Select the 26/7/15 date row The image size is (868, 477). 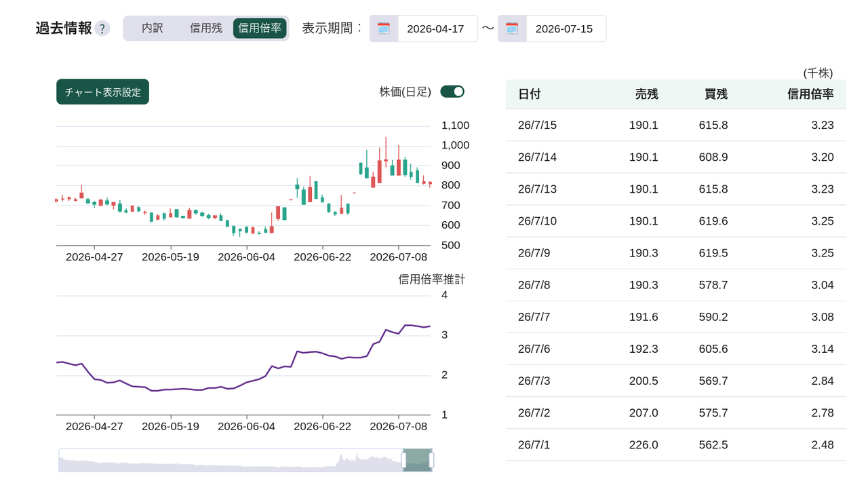coord(676,125)
